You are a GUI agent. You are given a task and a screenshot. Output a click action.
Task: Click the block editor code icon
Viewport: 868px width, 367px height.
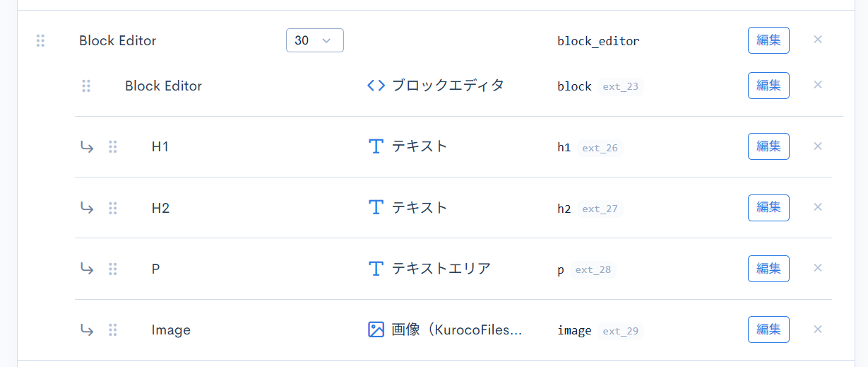tap(376, 86)
